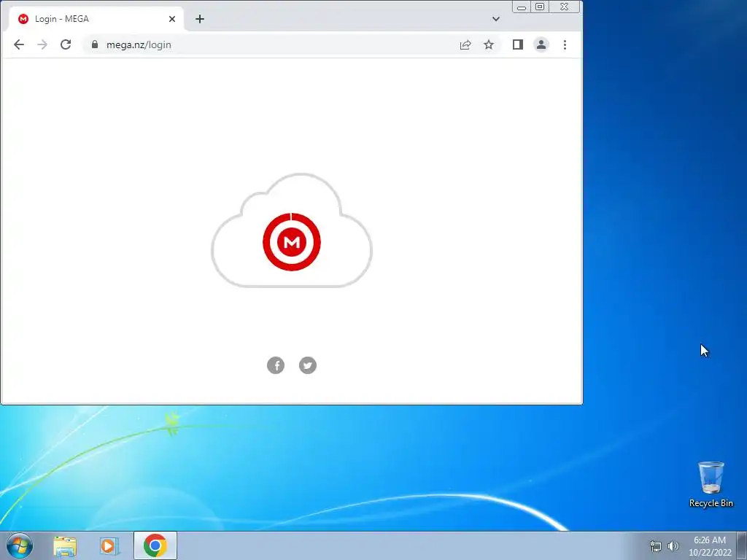Click the taskbar clock showing 6:26 AM
Viewport: 747px width, 560px height.
pos(710,546)
